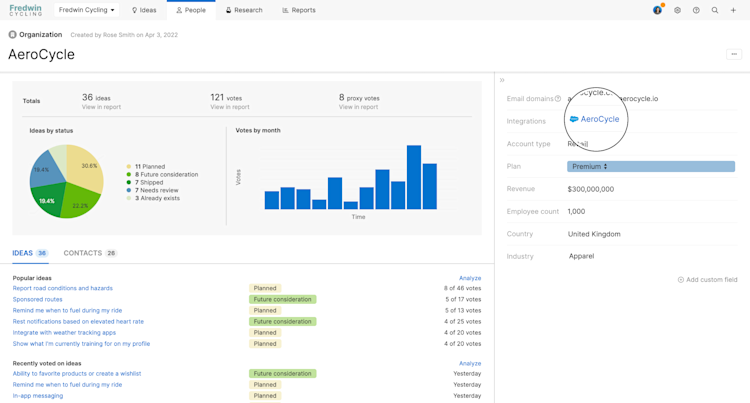750x403 pixels.
Task: Switch to the Research tab
Action: tap(244, 10)
